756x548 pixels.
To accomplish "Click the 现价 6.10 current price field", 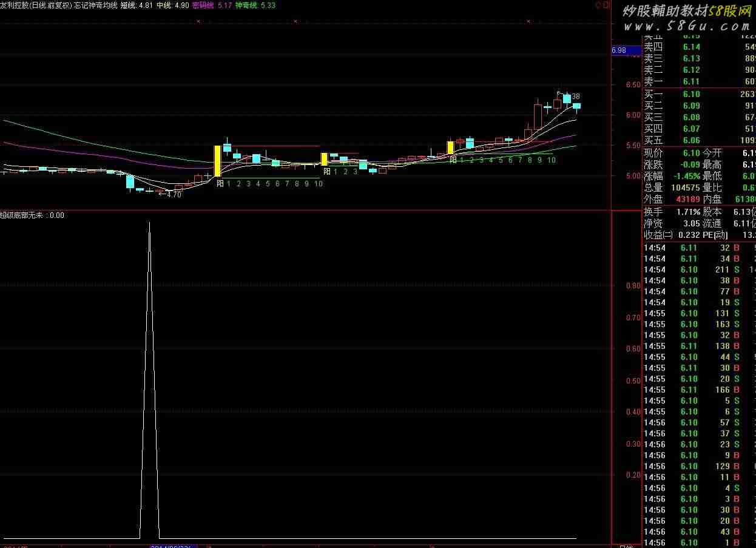I will tap(672, 153).
